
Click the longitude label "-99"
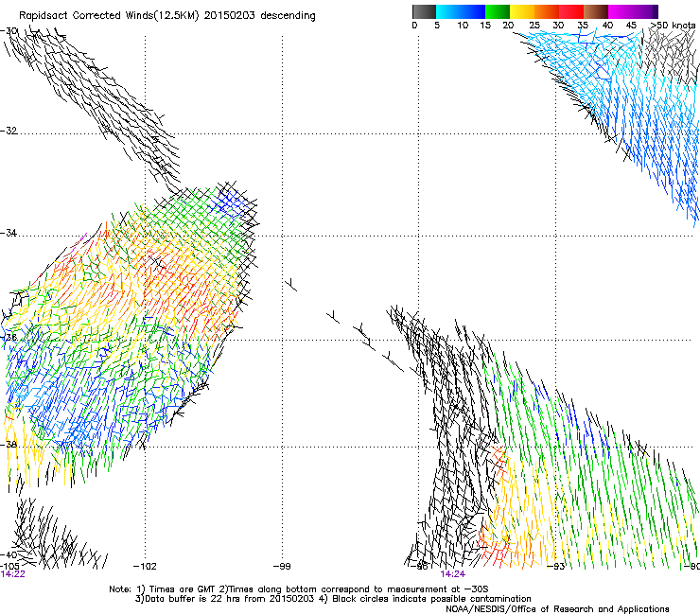[282, 567]
